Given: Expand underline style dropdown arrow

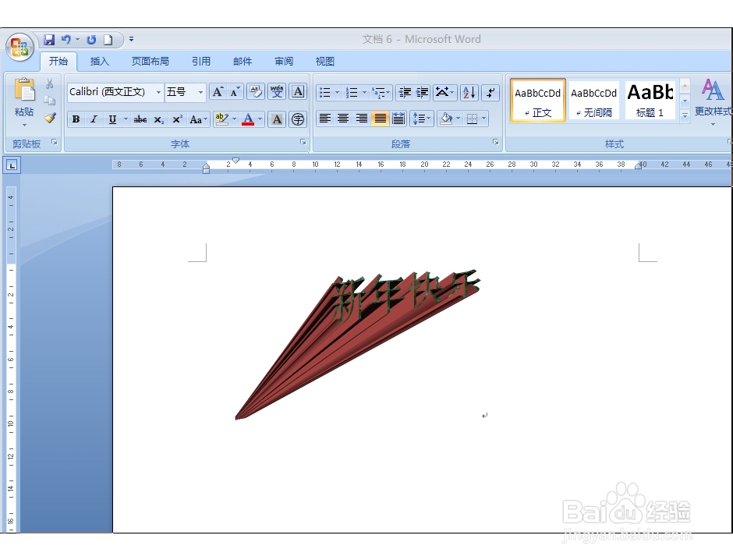Looking at the screenshot, I should point(126,119).
